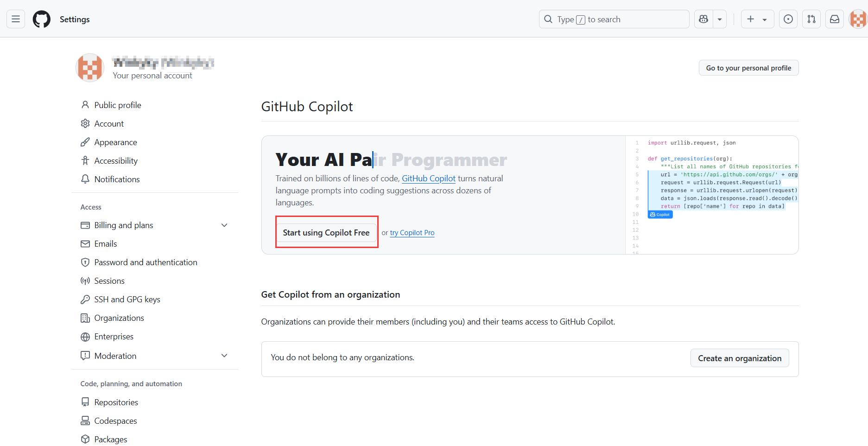Image resolution: width=868 pixels, height=446 pixels.
Task: Open the try Copilot Pro link
Action: tap(412, 232)
